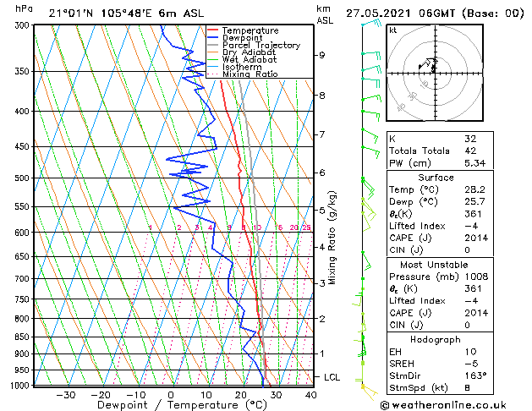
Task: Click the K index value 32
Action: pos(470,139)
